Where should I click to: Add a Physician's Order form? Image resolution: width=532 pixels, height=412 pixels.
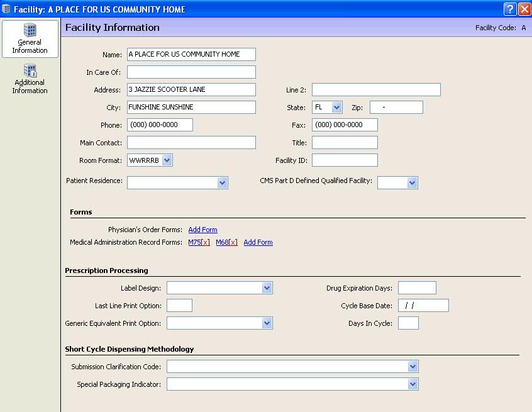pos(203,230)
